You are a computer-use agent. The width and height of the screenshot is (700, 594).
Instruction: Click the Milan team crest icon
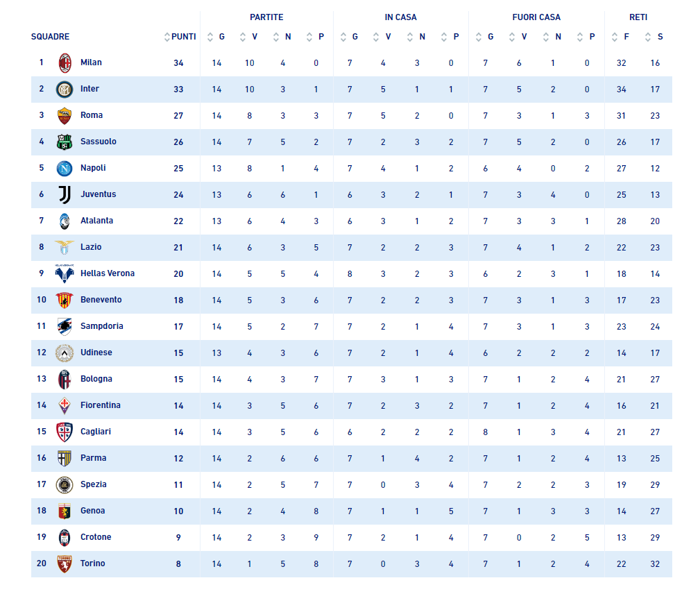click(65, 63)
